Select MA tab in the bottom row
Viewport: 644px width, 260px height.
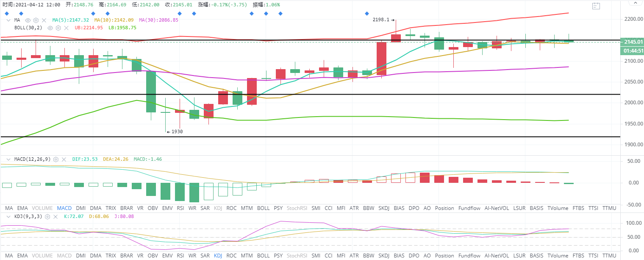(x=8, y=256)
